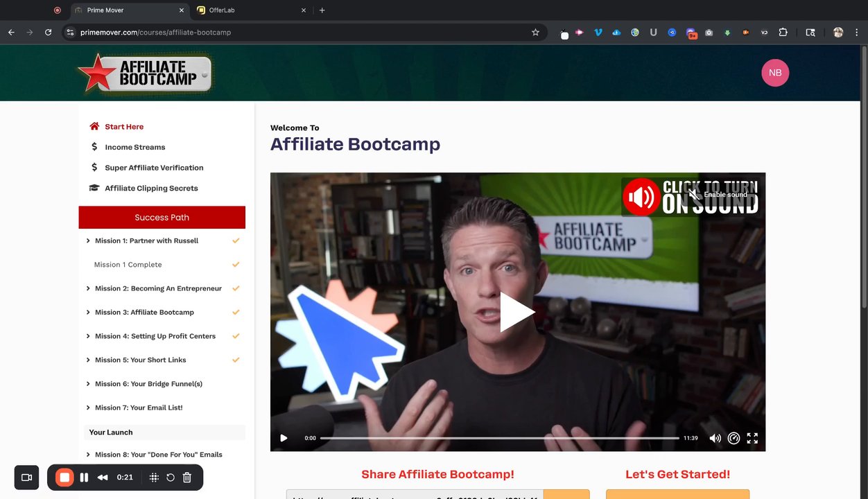Viewport: 868px width, 499px height.
Task: Reload the current page
Action: click(48, 32)
